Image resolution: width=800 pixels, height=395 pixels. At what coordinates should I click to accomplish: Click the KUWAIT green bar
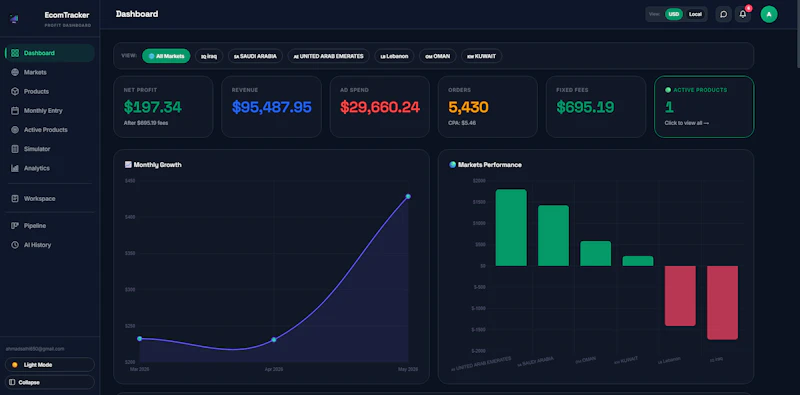(638, 261)
